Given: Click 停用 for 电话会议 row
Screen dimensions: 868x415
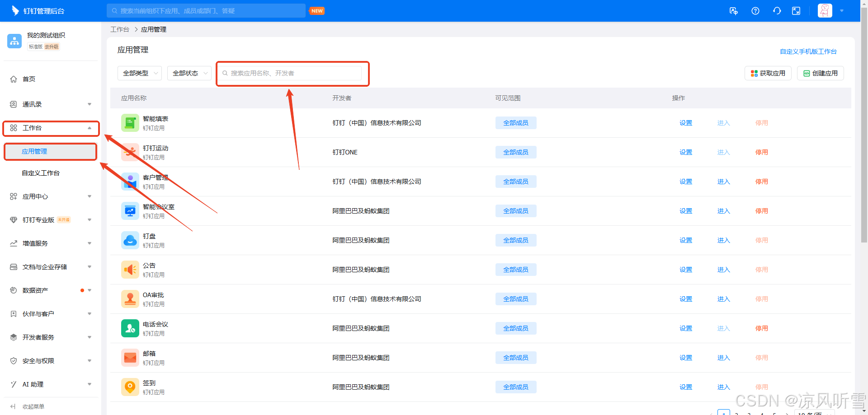Looking at the screenshot, I should click(x=762, y=328).
